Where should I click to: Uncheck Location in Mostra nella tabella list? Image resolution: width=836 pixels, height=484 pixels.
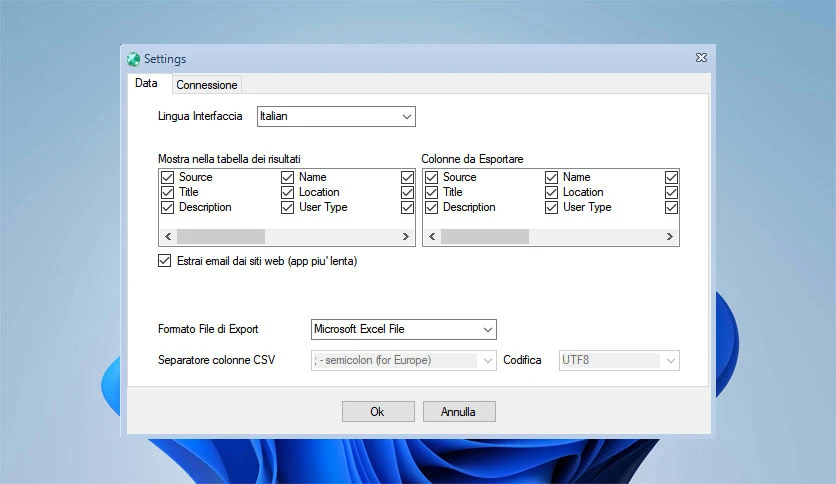287,192
